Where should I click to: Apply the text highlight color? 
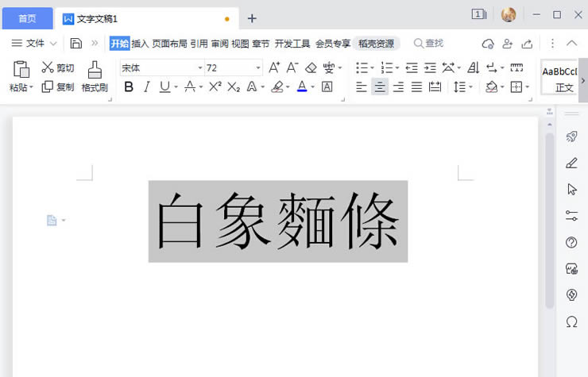coord(277,87)
